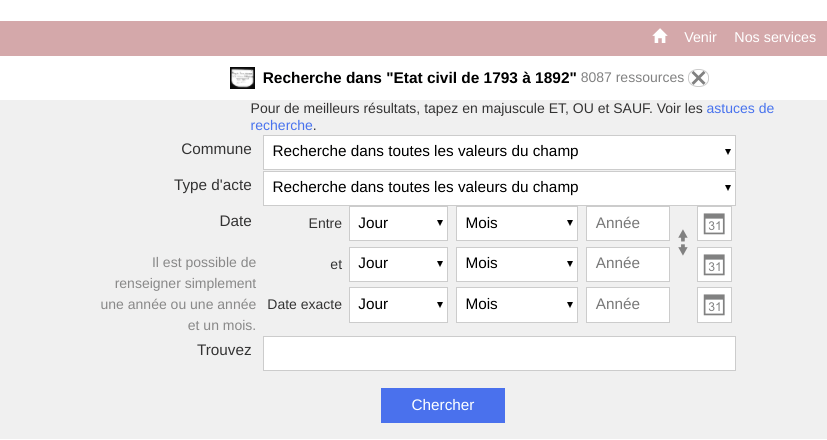Open the Venir menu
The height and width of the screenshot is (440, 827).
(x=700, y=37)
